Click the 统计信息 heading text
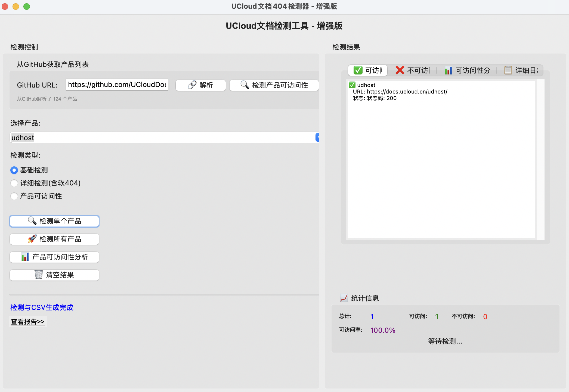The height and width of the screenshot is (392, 569). click(x=365, y=298)
